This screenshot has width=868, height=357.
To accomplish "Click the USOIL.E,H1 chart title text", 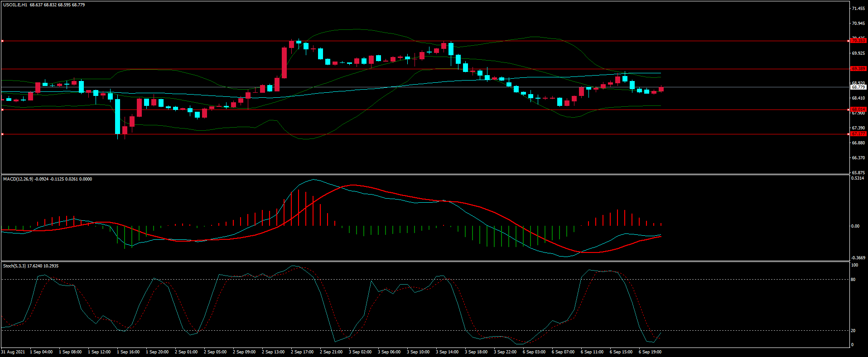I will pyautogui.click(x=15, y=5).
